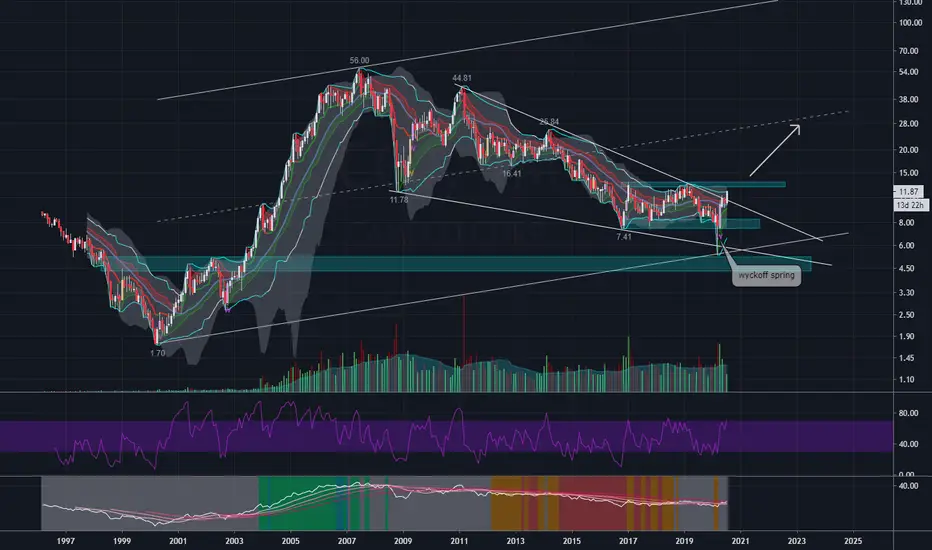Click 28.00 on the price axis
The image size is (932, 550).
click(x=909, y=124)
